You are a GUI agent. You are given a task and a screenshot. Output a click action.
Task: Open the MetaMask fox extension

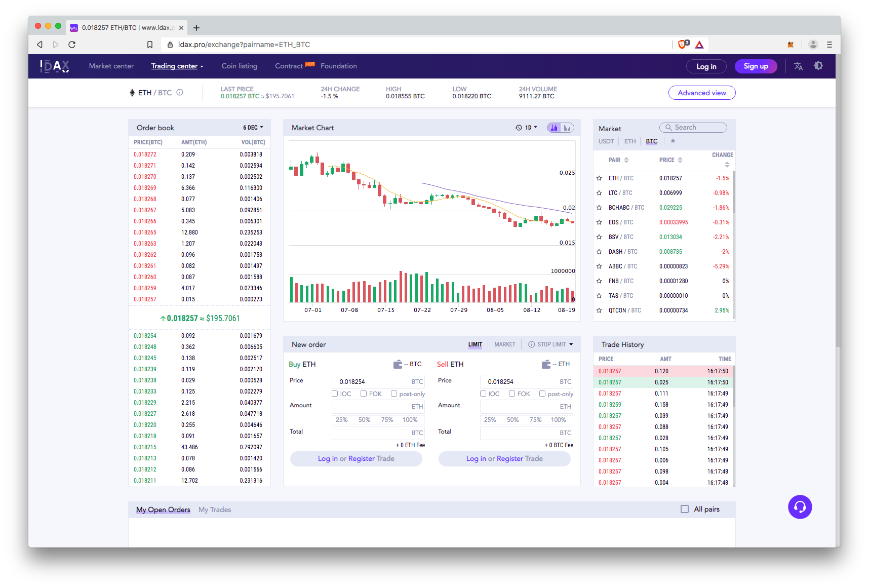pyautogui.click(x=791, y=45)
